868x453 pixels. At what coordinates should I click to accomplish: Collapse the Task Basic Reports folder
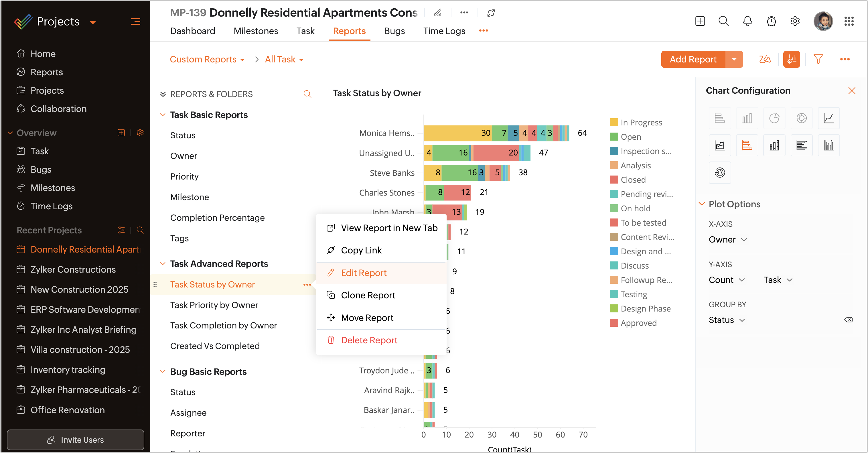click(x=163, y=115)
